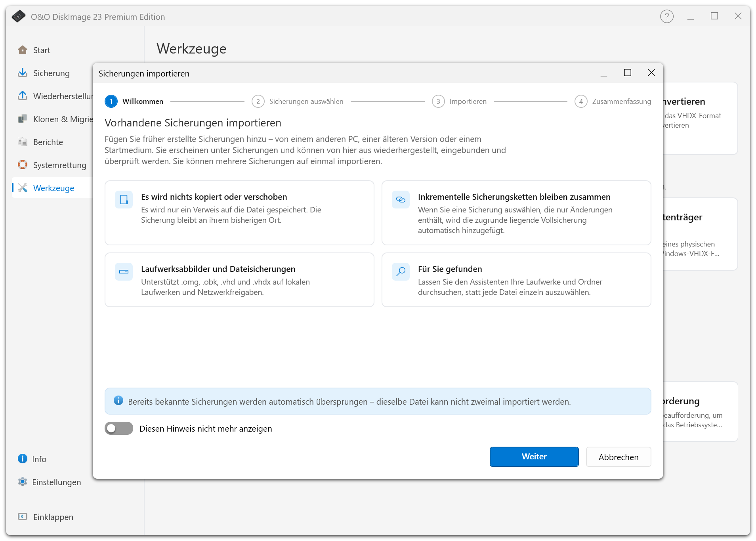The image size is (756, 541).
Task: Click the blue info icon in the notice banner
Action: point(118,401)
